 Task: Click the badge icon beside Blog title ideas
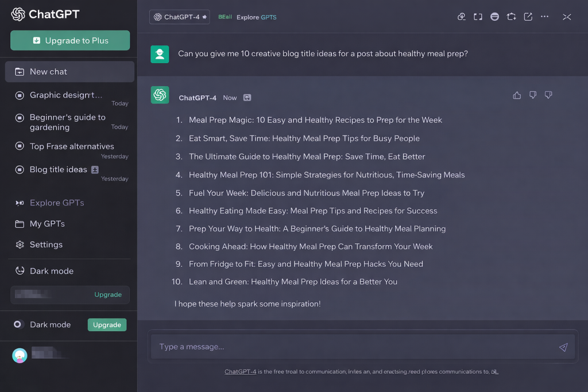click(95, 170)
